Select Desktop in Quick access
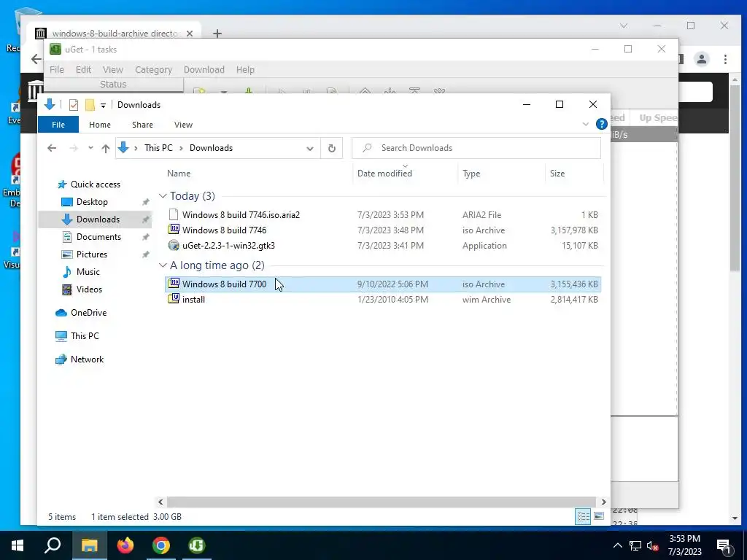The height and width of the screenshot is (560, 747). click(92, 202)
